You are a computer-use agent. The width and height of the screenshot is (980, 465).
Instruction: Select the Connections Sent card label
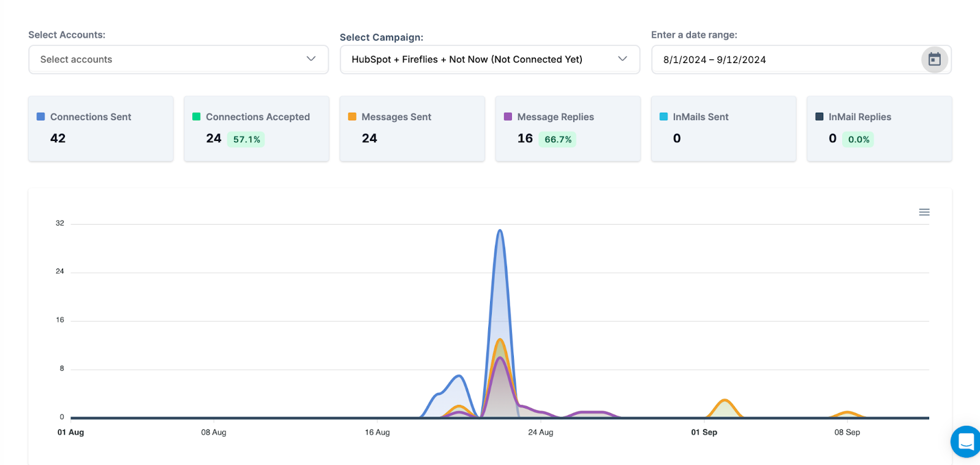[x=91, y=117]
